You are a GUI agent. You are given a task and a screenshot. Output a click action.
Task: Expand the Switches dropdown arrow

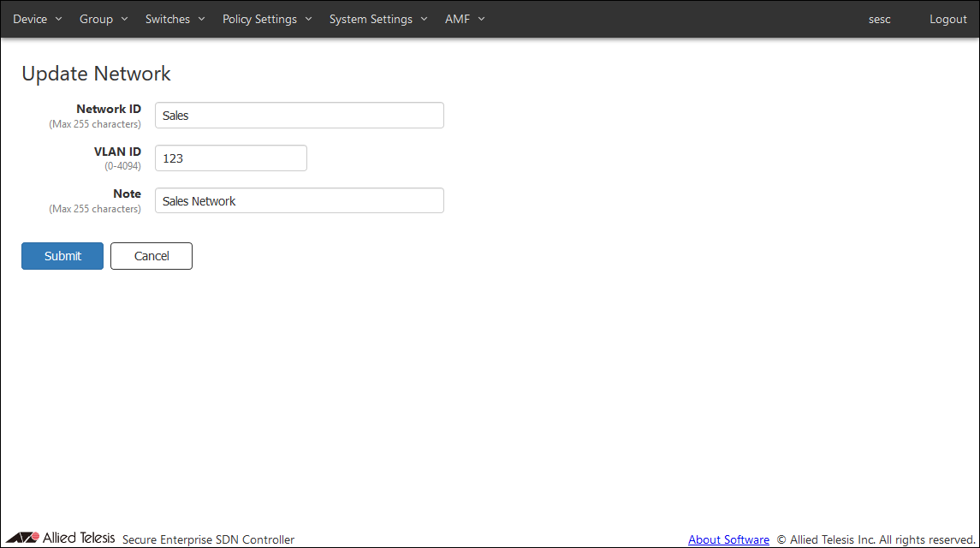(201, 19)
